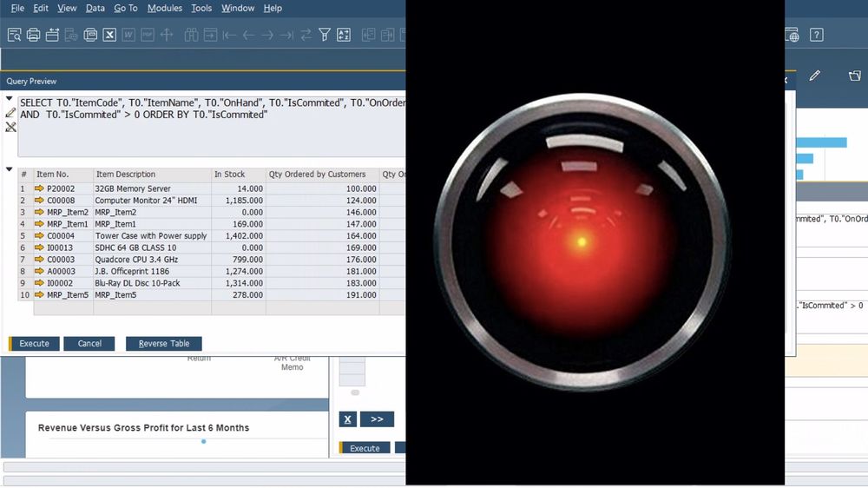Open the Tools menu
Viewport: 868px width, 488px height.
[201, 9]
